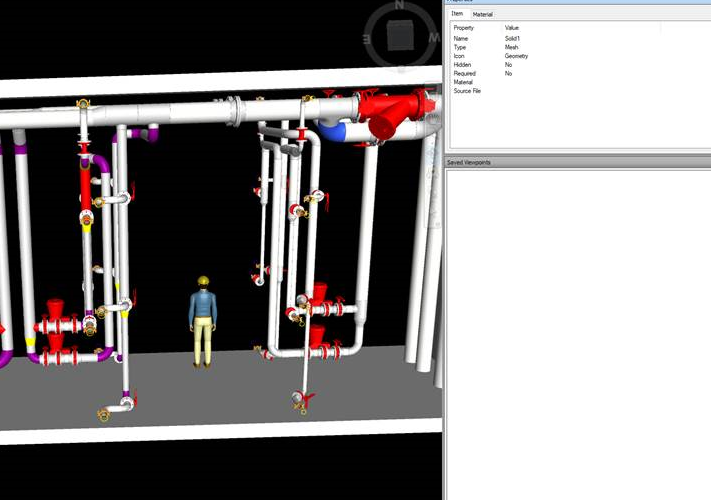Click the 'Name' property row label
Viewport: 711px width, 500px height.
[460, 39]
